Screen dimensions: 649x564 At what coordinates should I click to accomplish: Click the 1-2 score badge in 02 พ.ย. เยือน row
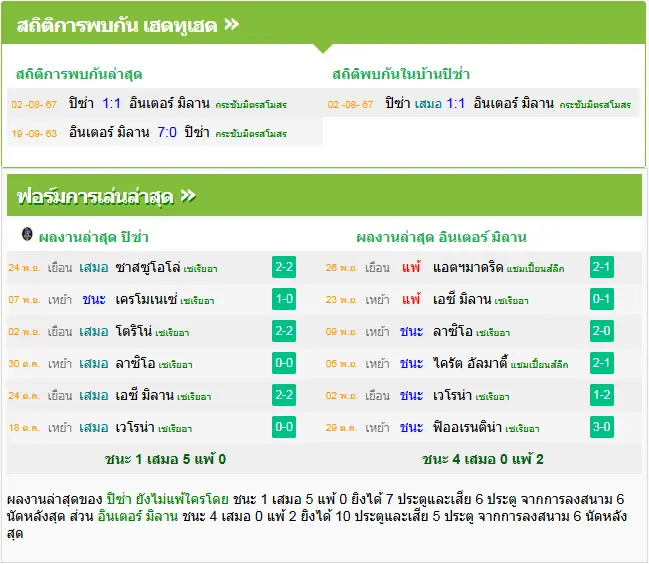tap(602, 395)
